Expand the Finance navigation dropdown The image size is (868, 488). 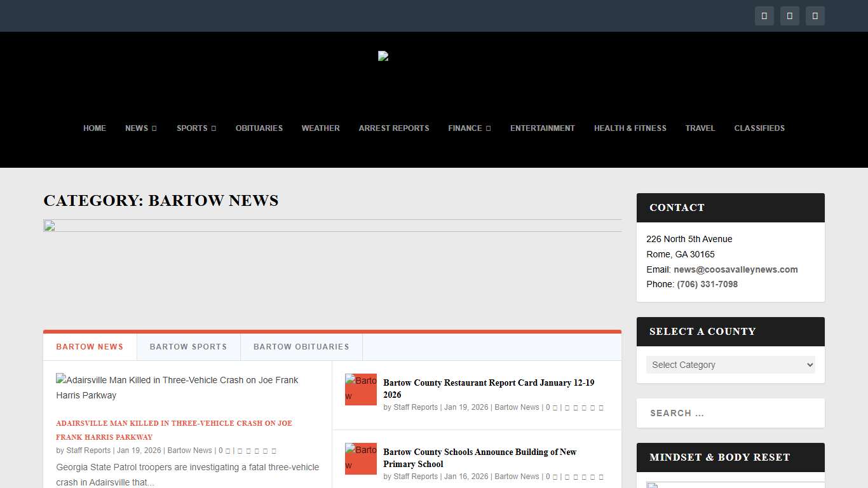click(x=469, y=128)
